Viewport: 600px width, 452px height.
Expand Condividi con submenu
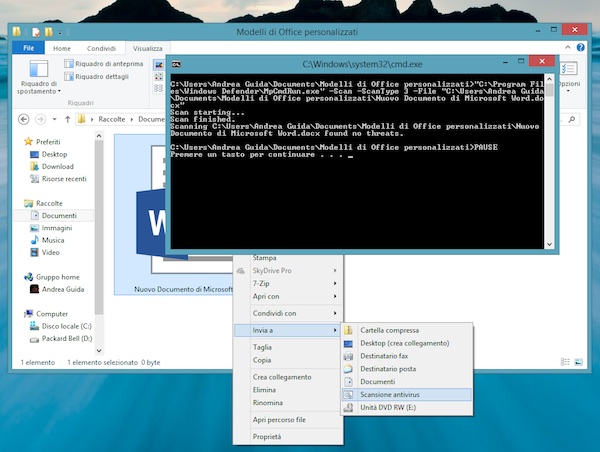[x=289, y=313]
